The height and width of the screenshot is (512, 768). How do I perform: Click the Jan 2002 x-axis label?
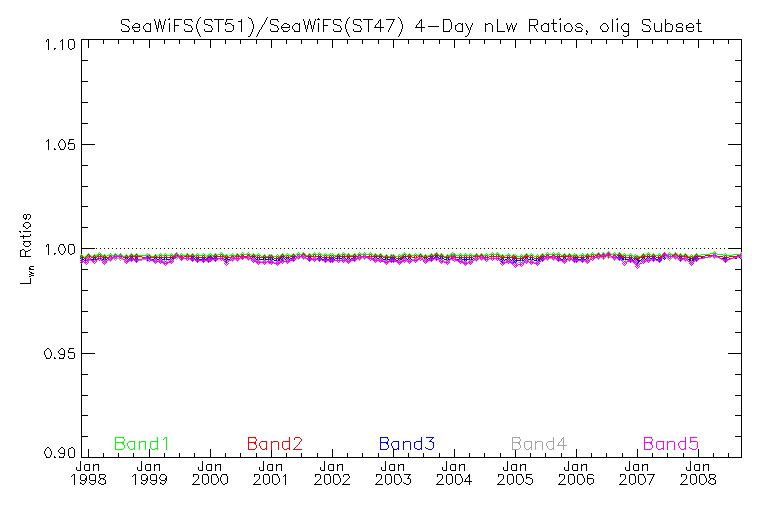(x=332, y=473)
